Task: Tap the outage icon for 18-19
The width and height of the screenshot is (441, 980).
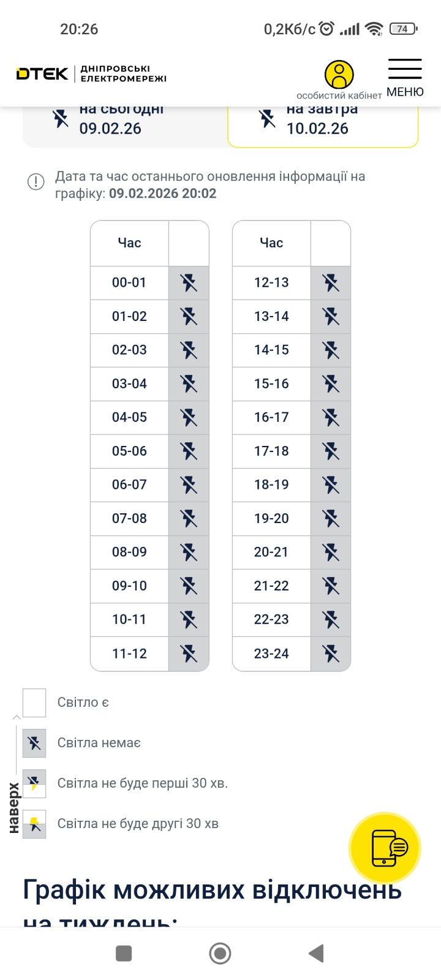Action: [x=331, y=485]
